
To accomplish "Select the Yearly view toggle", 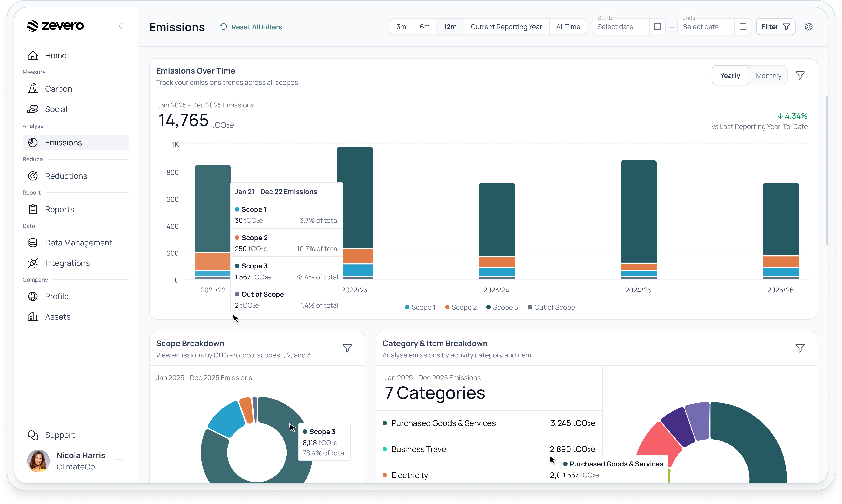I will (x=730, y=76).
